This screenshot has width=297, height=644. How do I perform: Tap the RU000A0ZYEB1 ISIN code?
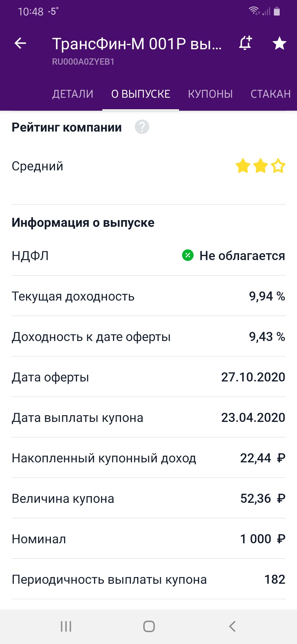click(x=83, y=62)
